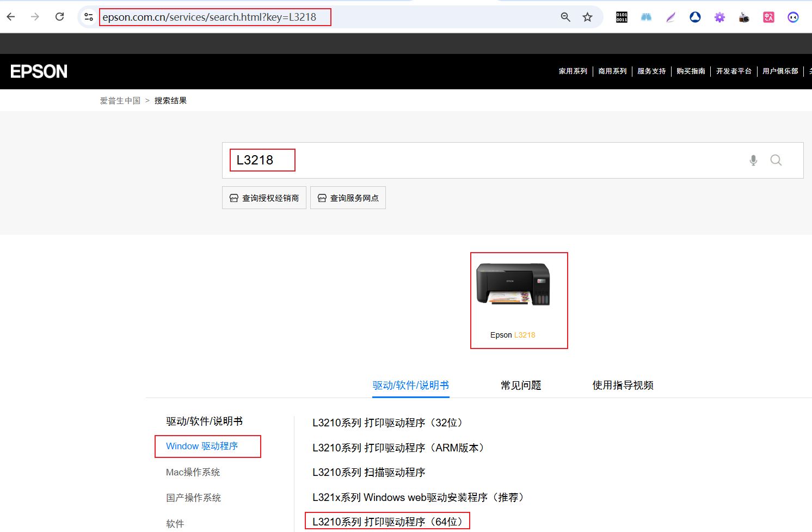Click the EPSON logo
Screen dimensions: 812x532
(x=39, y=71)
